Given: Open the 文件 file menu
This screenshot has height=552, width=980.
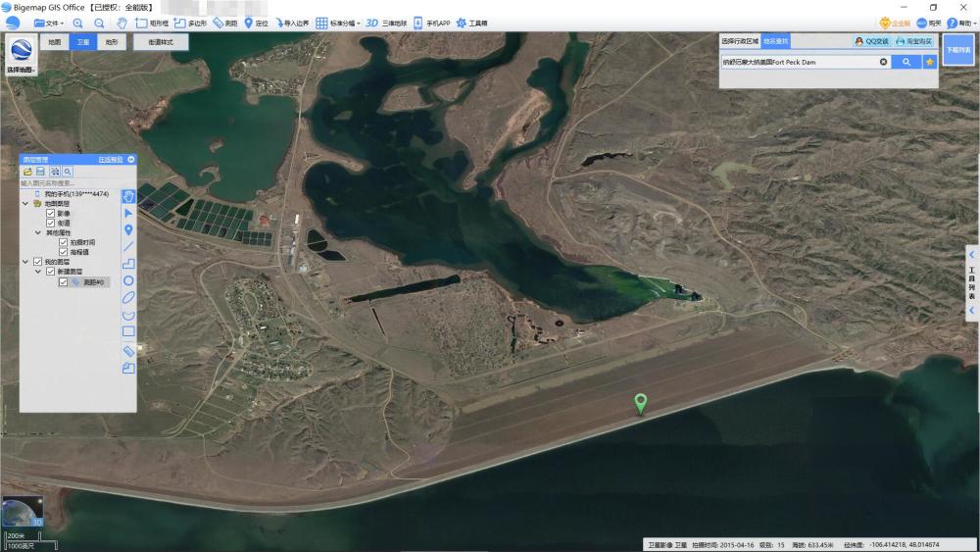Looking at the screenshot, I should coord(49,24).
